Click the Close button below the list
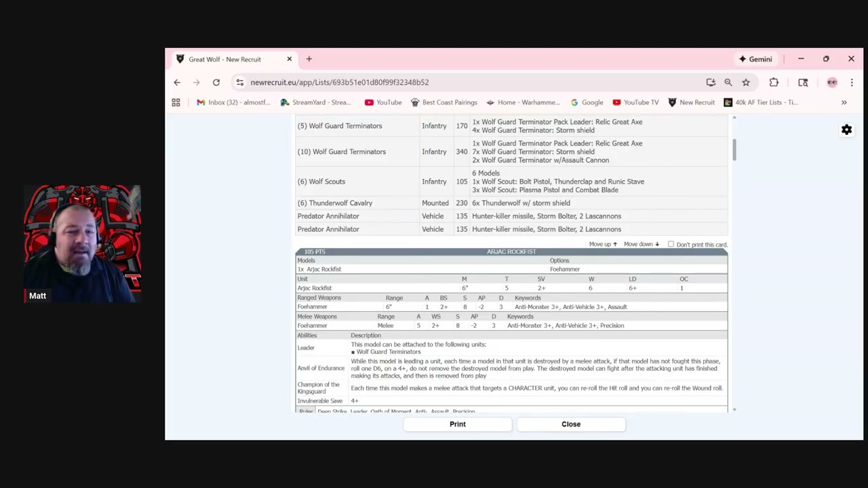 pyautogui.click(x=571, y=424)
